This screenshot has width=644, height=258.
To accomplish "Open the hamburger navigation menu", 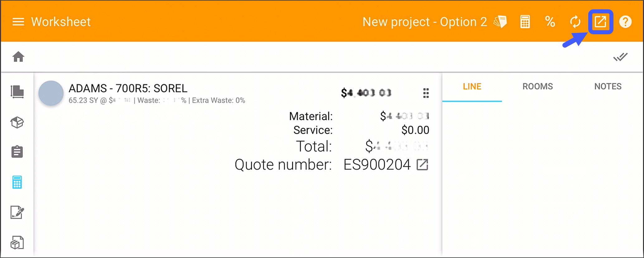I will 18,22.
